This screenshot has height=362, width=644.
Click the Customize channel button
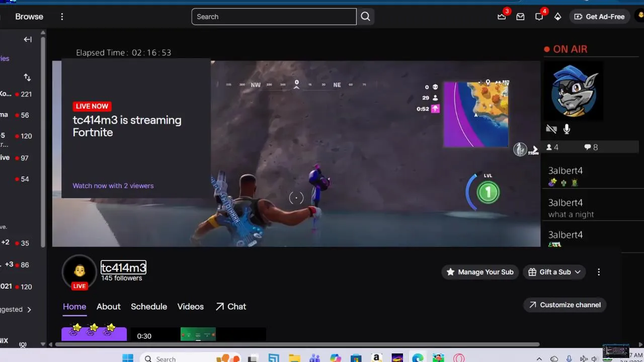click(x=565, y=305)
